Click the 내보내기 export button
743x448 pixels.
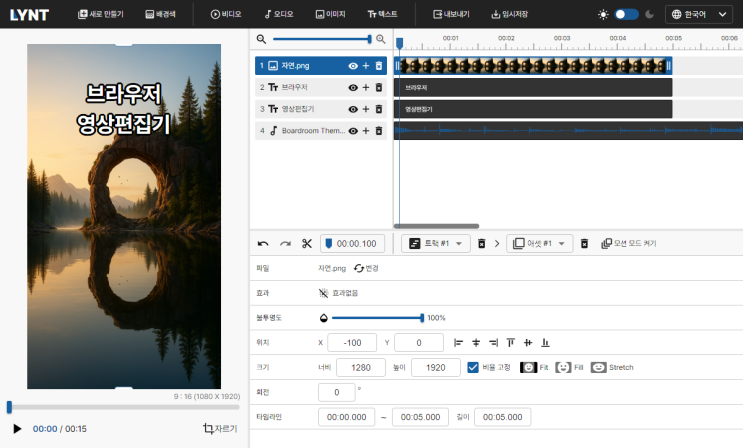click(451, 14)
